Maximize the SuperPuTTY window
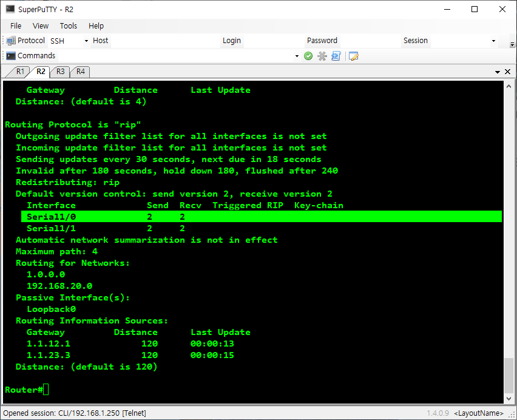This screenshot has width=517, height=420. (x=475, y=9)
